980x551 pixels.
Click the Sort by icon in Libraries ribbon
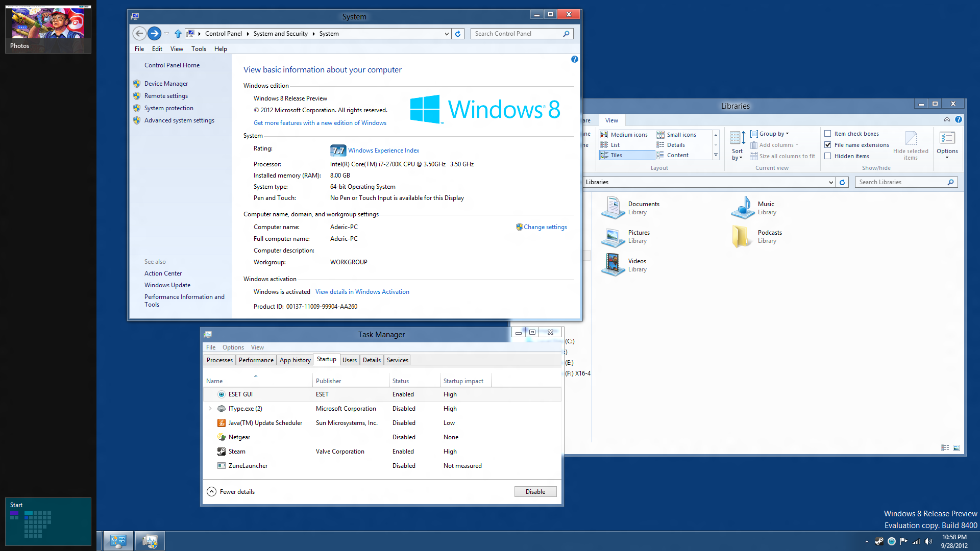(738, 138)
